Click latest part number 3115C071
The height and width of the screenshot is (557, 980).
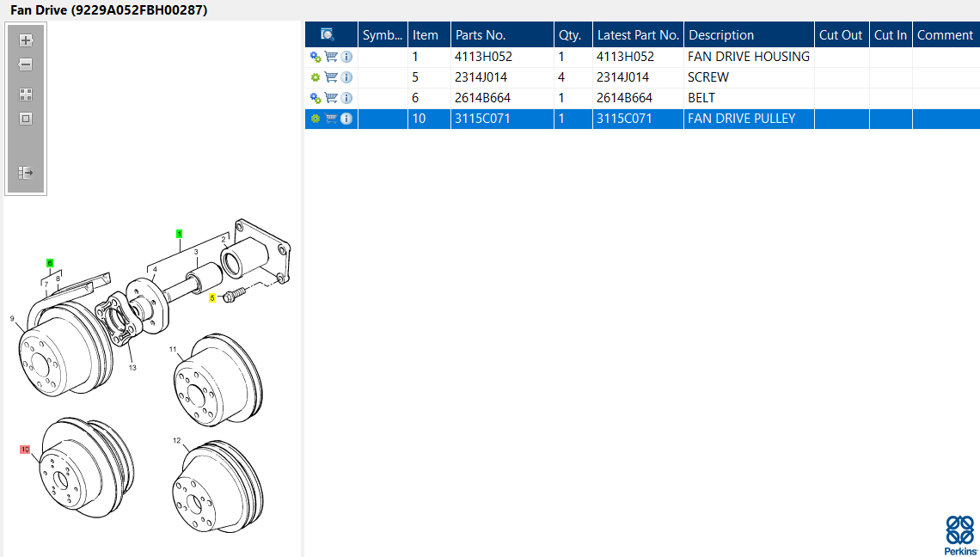tap(624, 119)
